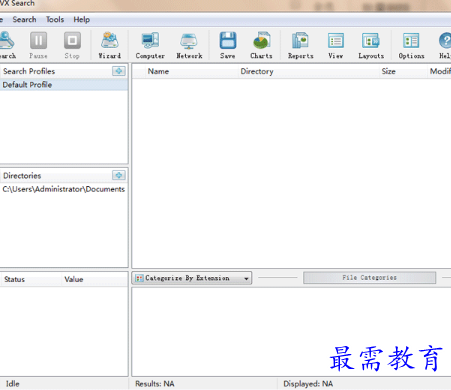Image resolution: width=451 pixels, height=390 pixels.
Task: Select C:\Users\Administrator\Documents directory
Action: point(64,189)
